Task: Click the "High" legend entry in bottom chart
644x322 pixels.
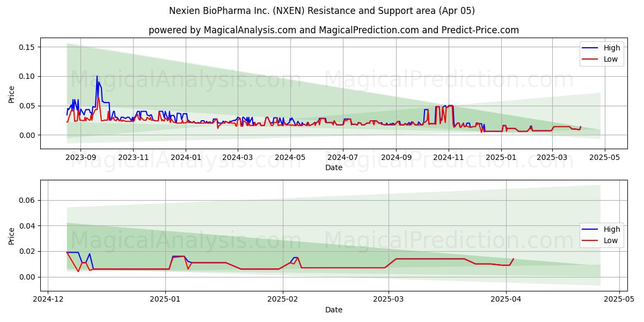Action: click(602, 229)
